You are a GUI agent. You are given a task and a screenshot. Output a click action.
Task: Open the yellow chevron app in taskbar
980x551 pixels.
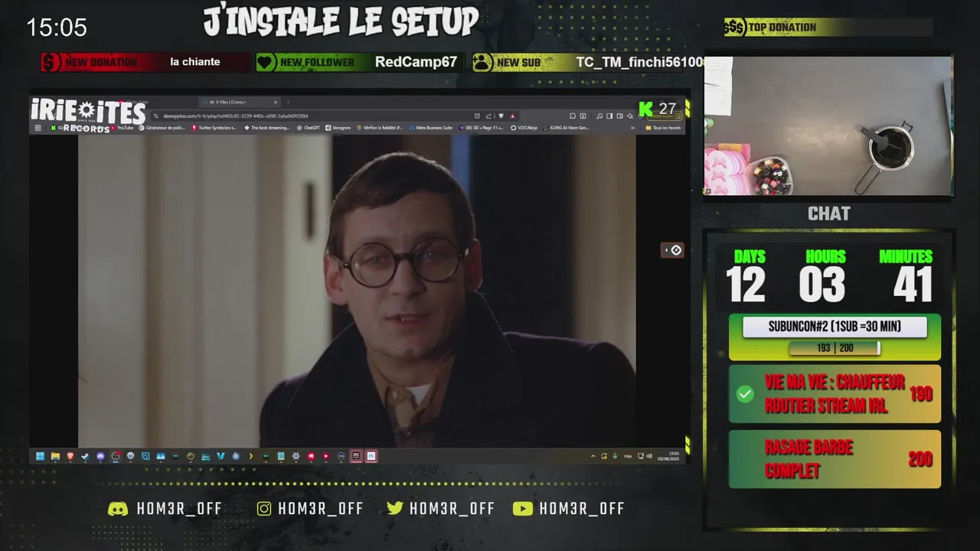click(250, 456)
